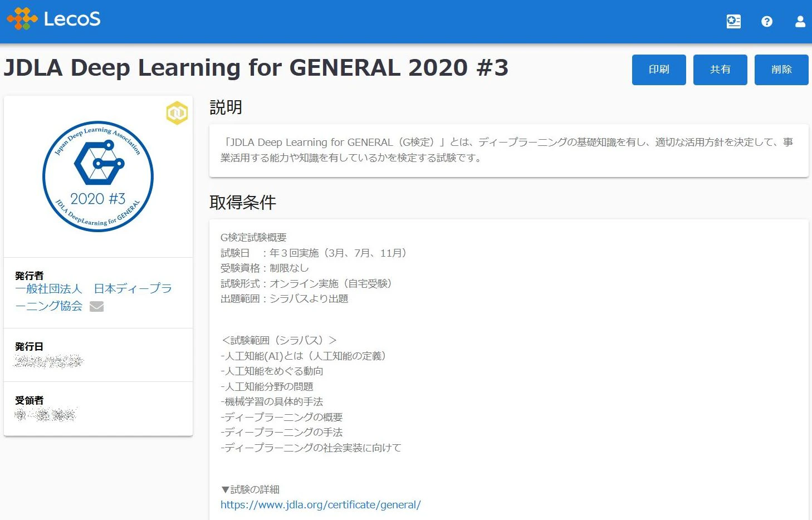Click the ディープラーニングの概要 line
The image size is (812, 520).
[282, 418]
